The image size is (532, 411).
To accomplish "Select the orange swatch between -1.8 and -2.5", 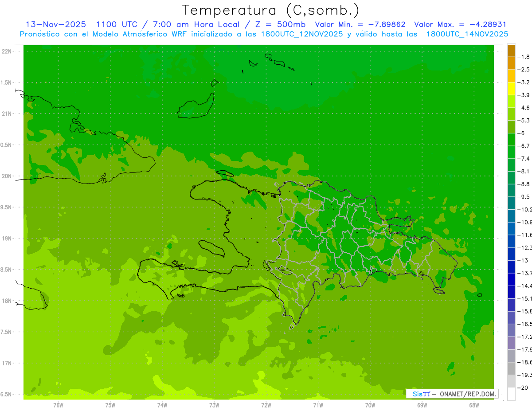I will coord(511,63).
